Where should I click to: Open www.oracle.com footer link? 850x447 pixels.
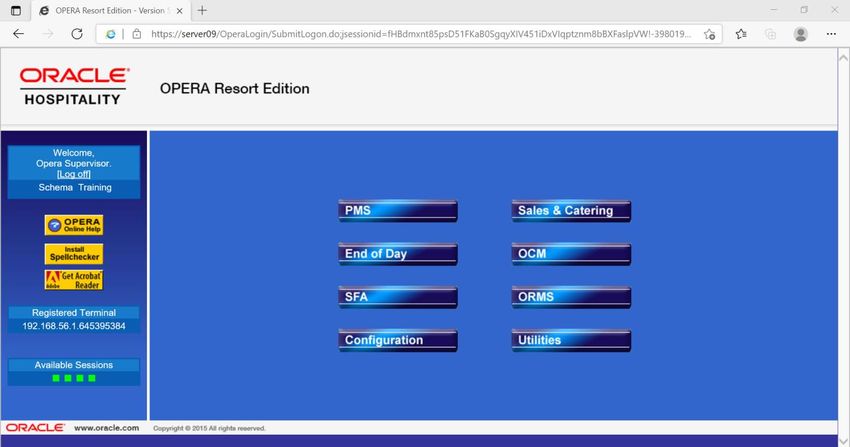[x=106, y=427]
